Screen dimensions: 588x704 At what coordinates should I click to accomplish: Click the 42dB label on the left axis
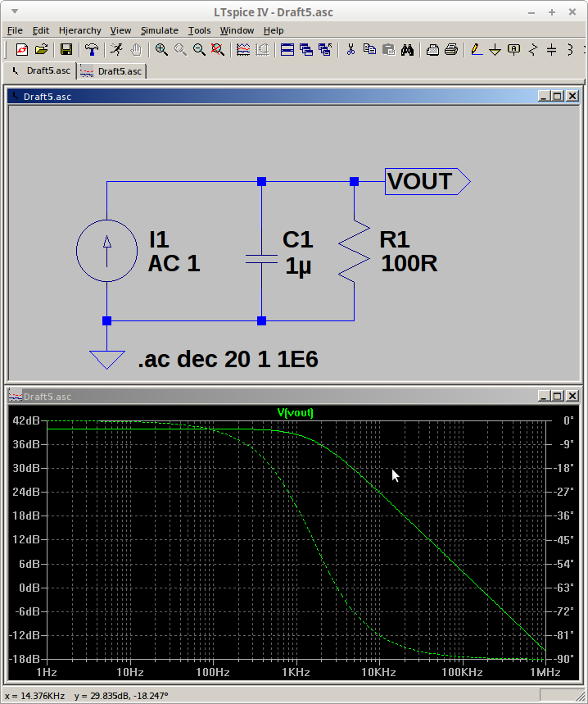(x=26, y=420)
